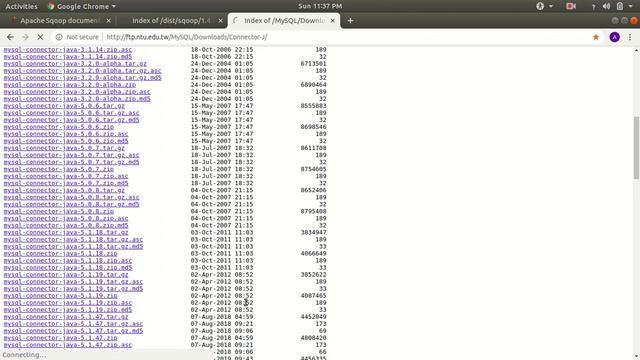This screenshot has height=360, width=640.
Task: Download mysql-connector-java-5.0.8.tar.gz
Action: (x=64, y=190)
